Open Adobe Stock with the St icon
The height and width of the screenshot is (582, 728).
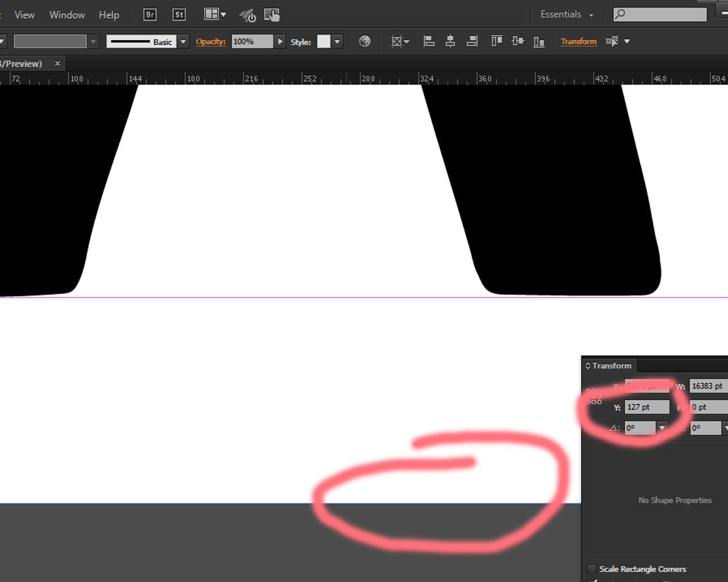tap(179, 15)
